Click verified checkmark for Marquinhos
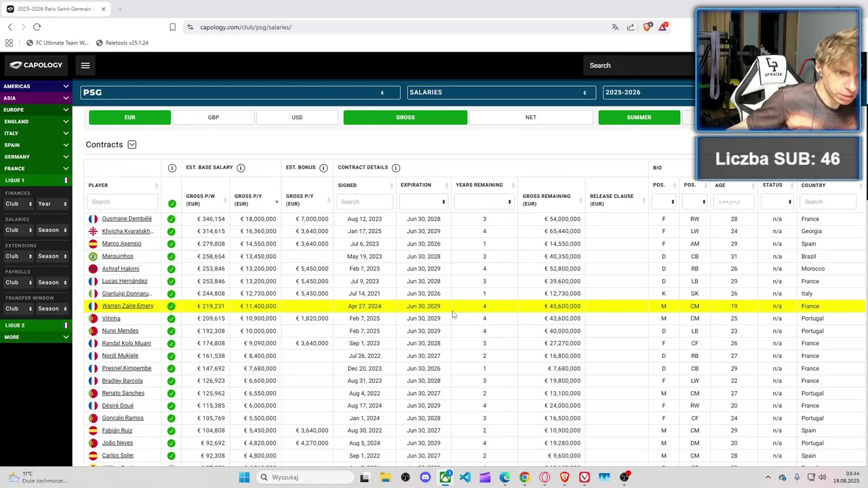Image resolution: width=868 pixels, height=488 pixels. point(172,256)
